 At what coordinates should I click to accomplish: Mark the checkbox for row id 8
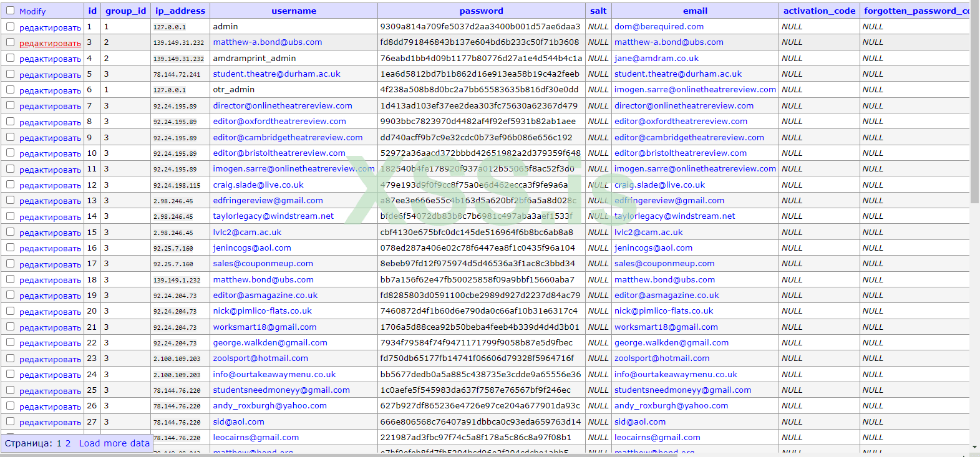pos(10,122)
